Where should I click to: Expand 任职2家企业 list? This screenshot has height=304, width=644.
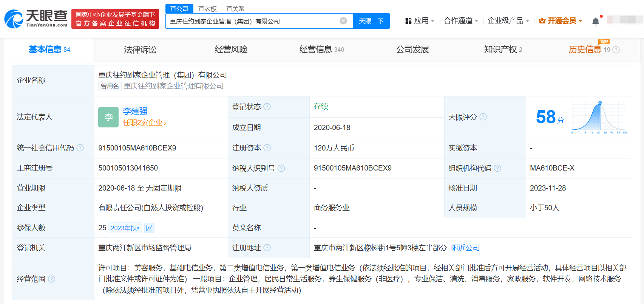(144, 123)
